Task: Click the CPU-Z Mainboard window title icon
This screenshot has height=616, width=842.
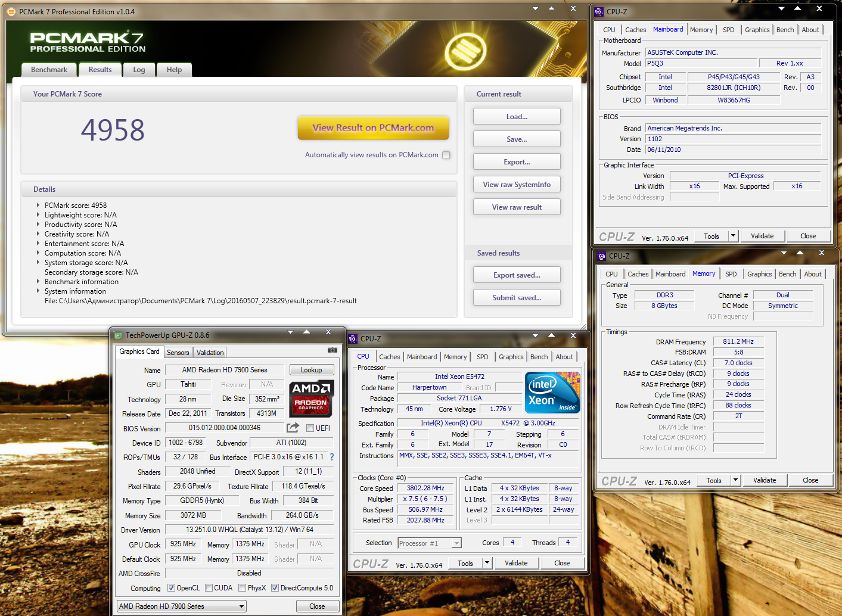Action: point(599,11)
